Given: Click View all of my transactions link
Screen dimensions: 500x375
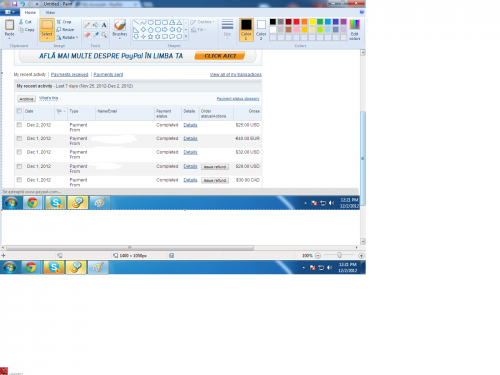Looking at the screenshot, I should click(x=236, y=74).
